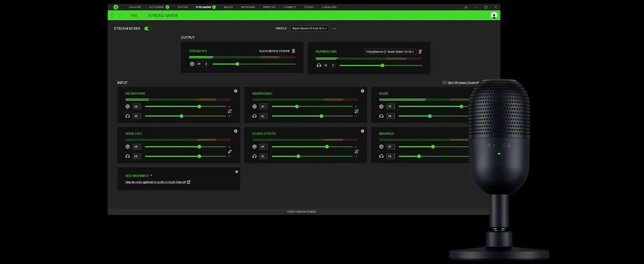
Task: Open the Synapse tab
Action: (x=135, y=7)
